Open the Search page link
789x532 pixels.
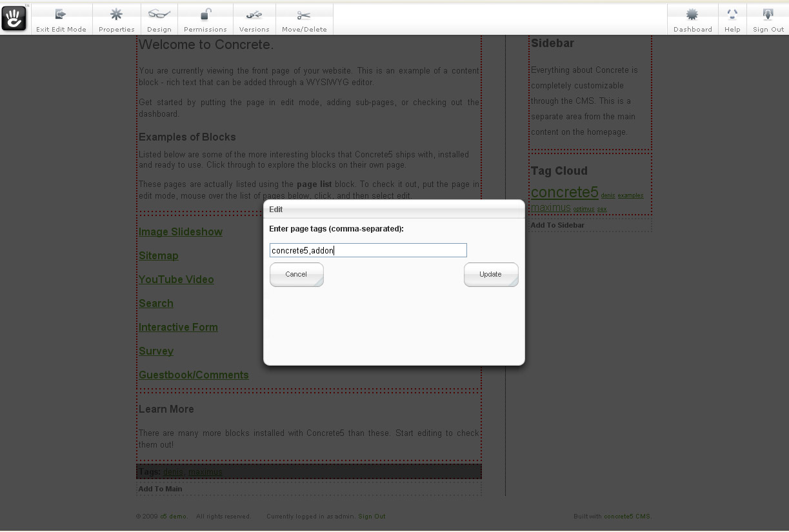pos(156,304)
